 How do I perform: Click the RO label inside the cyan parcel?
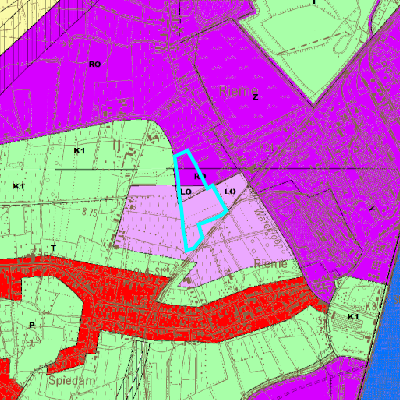[200, 176]
